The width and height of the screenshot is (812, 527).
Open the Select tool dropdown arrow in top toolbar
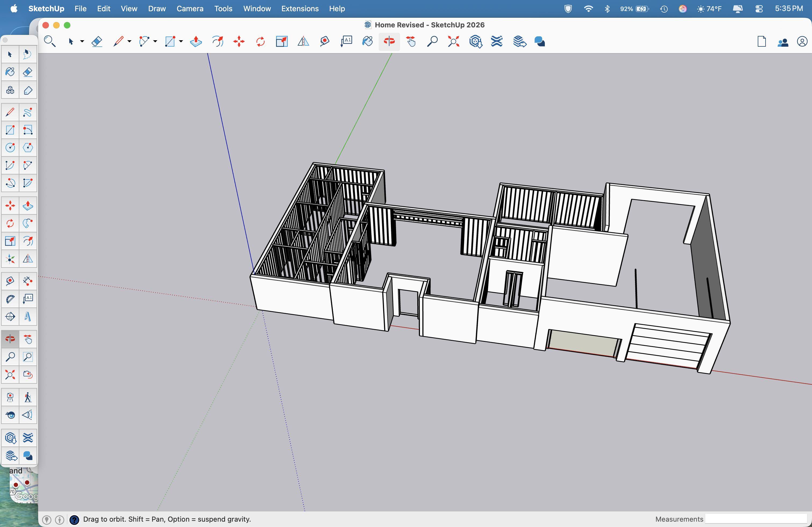coord(82,42)
